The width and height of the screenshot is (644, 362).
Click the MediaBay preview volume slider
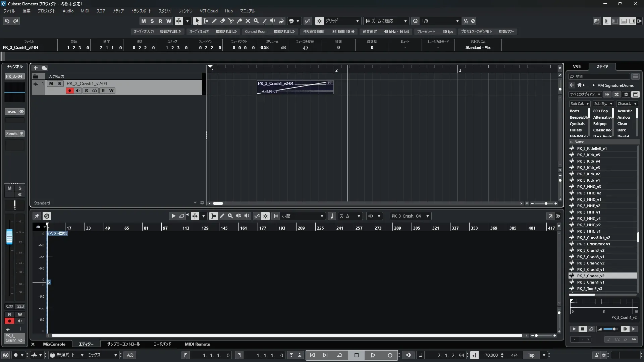point(611,329)
